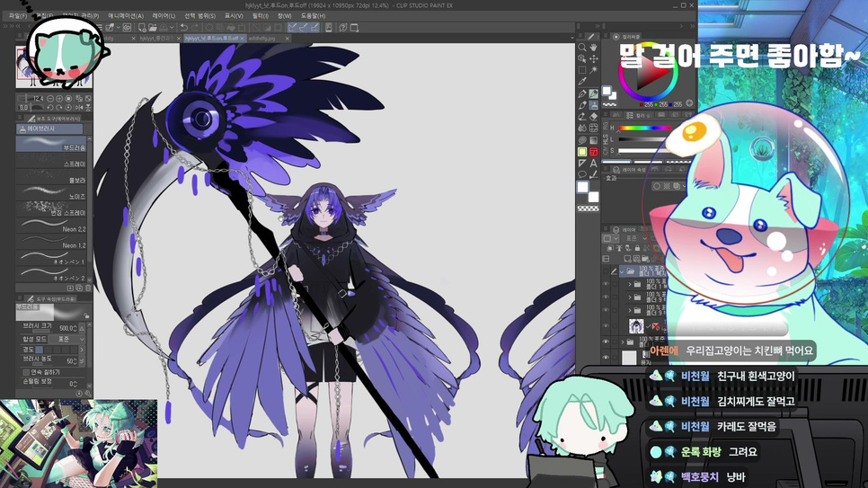Click the H hue slider bar

pos(644,128)
